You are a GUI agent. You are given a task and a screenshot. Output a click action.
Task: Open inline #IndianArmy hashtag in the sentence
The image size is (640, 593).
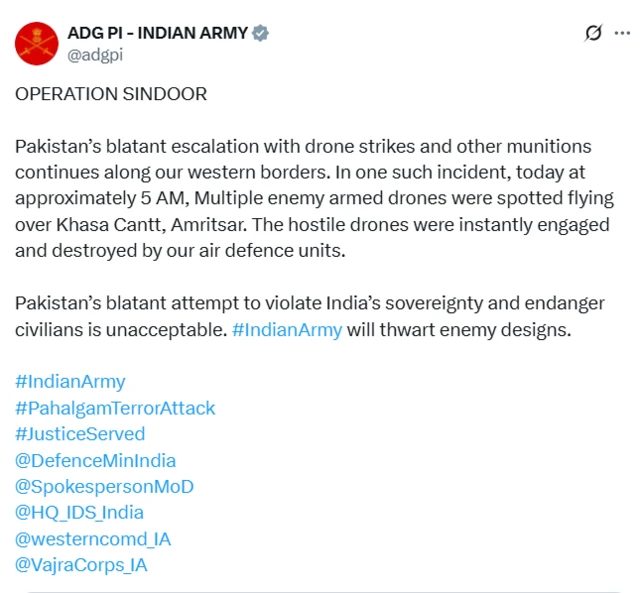287,330
